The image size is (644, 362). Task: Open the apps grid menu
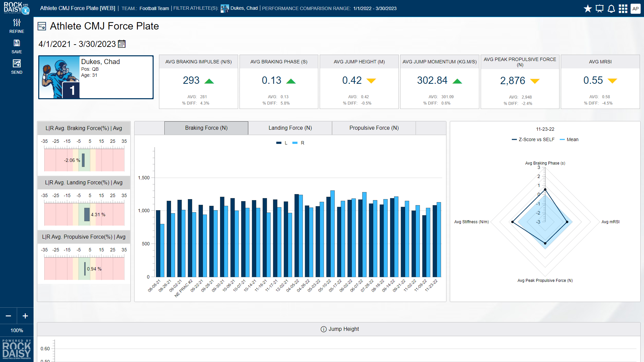point(623,9)
